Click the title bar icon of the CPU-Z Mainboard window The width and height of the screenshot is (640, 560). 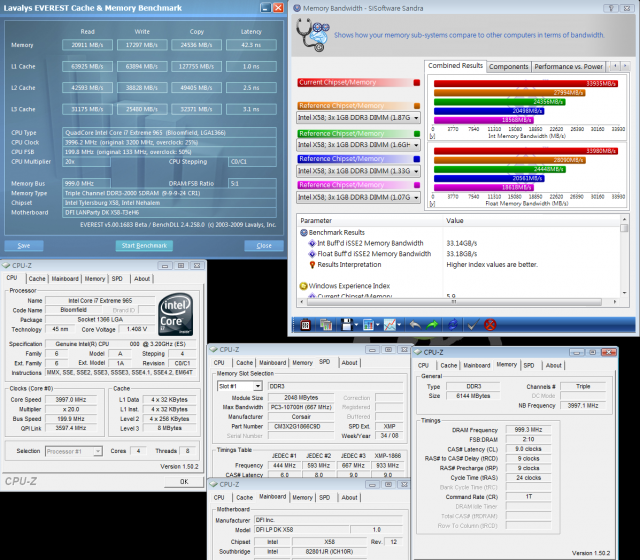(213, 484)
